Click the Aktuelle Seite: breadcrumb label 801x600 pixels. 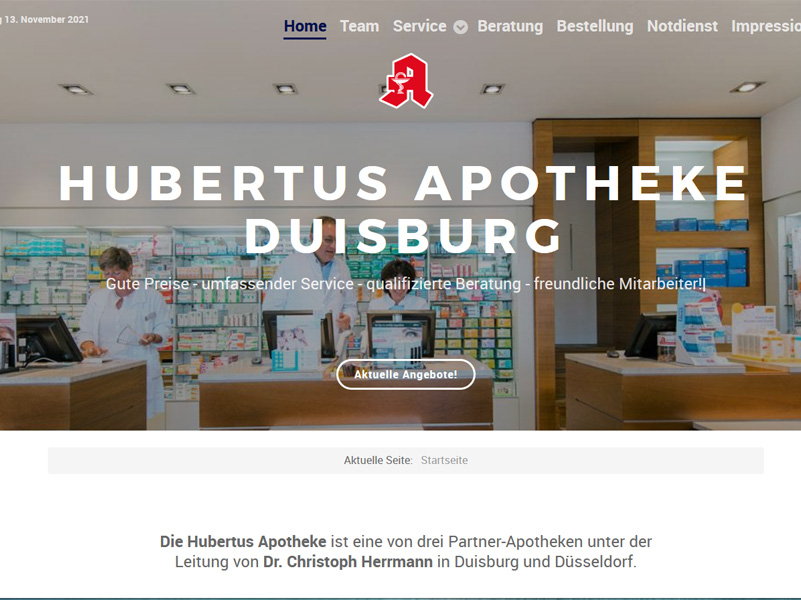pyautogui.click(x=378, y=460)
